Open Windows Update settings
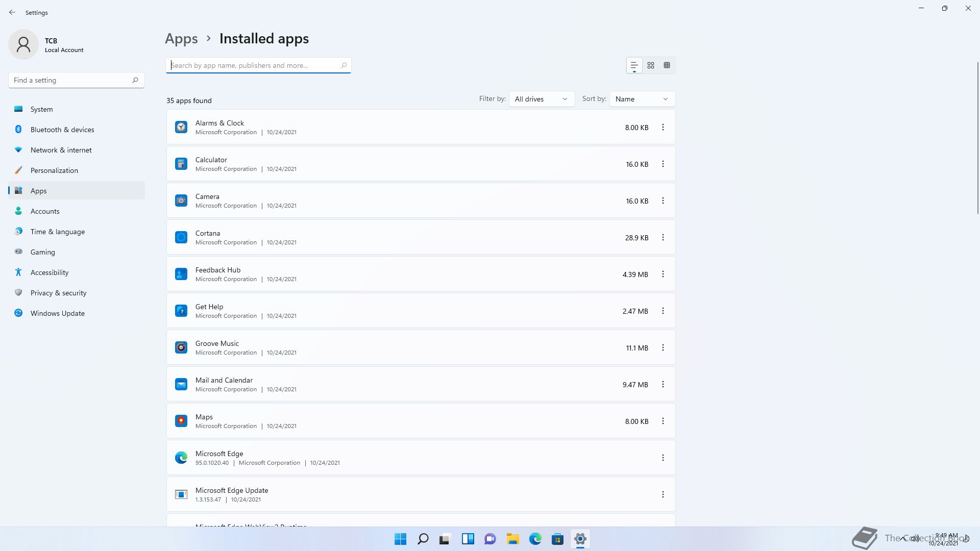 [77, 313]
